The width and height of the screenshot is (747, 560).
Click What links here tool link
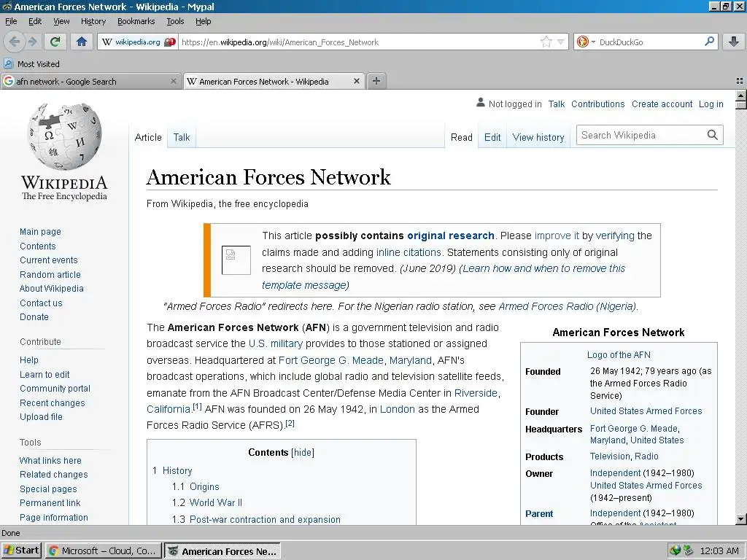(x=50, y=461)
